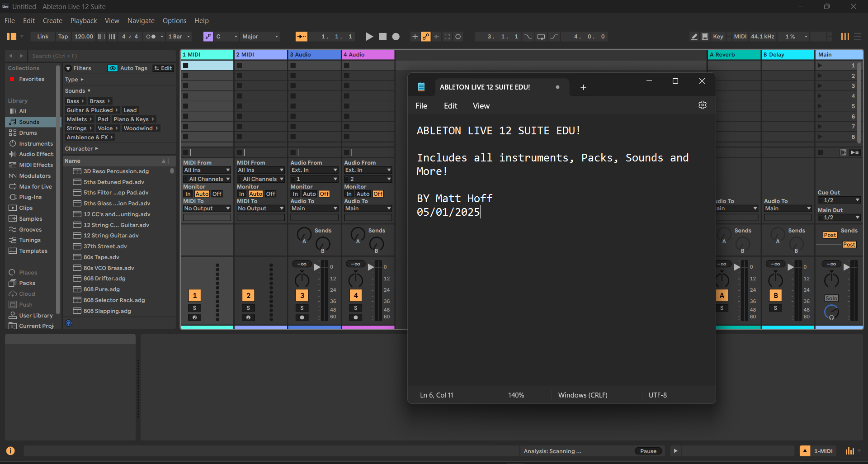Image resolution: width=868 pixels, height=464 pixels.
Task: Click the info view toggle icon
Action: [10, 451]
